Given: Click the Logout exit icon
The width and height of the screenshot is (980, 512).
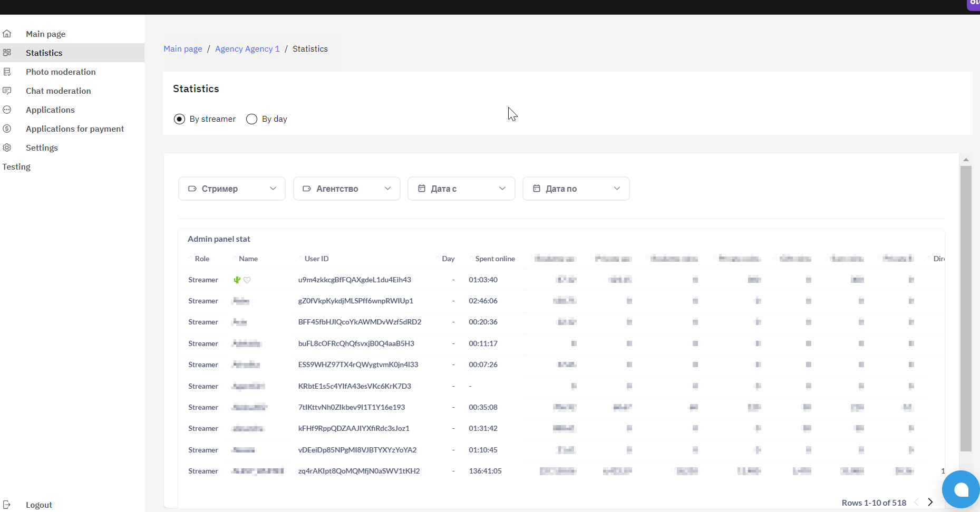Looking at the screenshot, I should 7,505.
